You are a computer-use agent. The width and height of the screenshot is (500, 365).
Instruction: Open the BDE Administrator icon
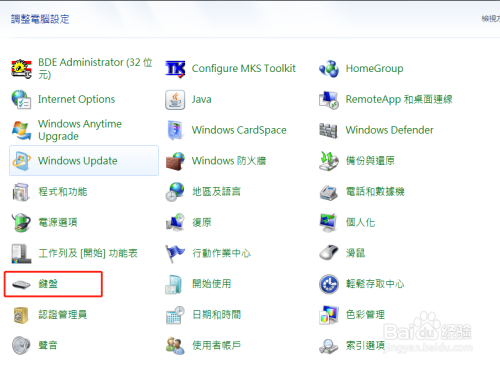tap(21, 68)
